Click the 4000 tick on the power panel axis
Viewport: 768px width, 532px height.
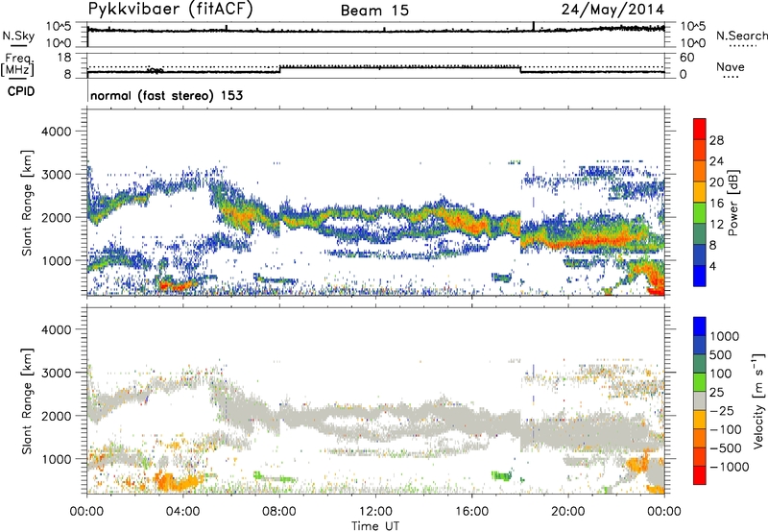[x=56, y=132]
